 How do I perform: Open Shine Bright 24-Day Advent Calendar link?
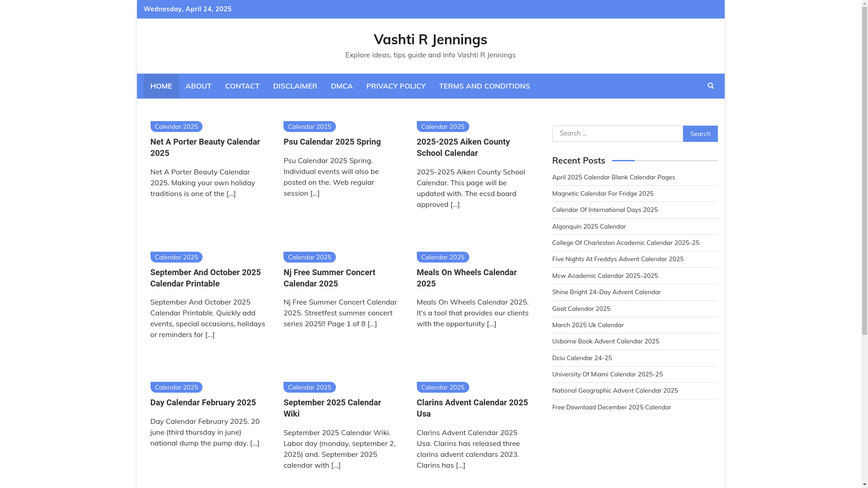click(606, 292)
